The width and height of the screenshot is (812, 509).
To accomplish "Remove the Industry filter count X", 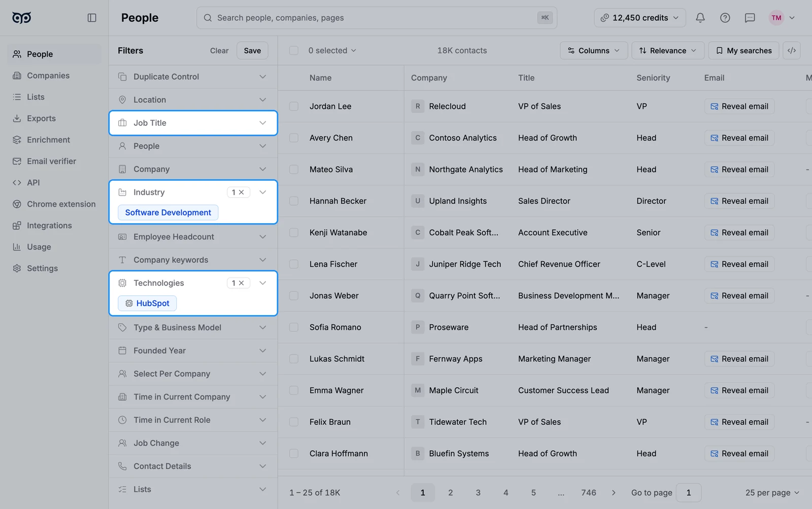I will (242, 192).
